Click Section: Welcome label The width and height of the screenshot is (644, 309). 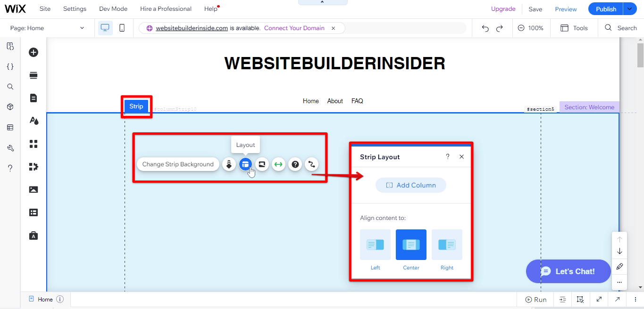[x=589, y=107]
